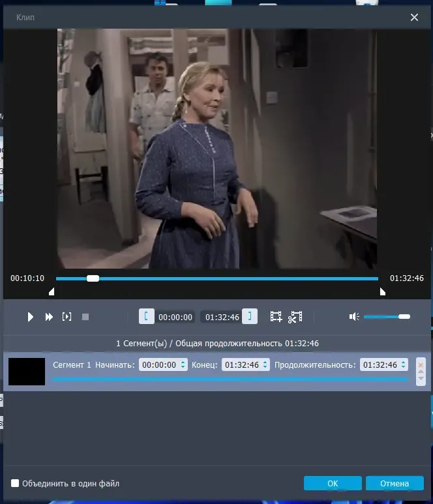Move Segment 1 down
The image size is (433, 504).
tap(421, 378)
